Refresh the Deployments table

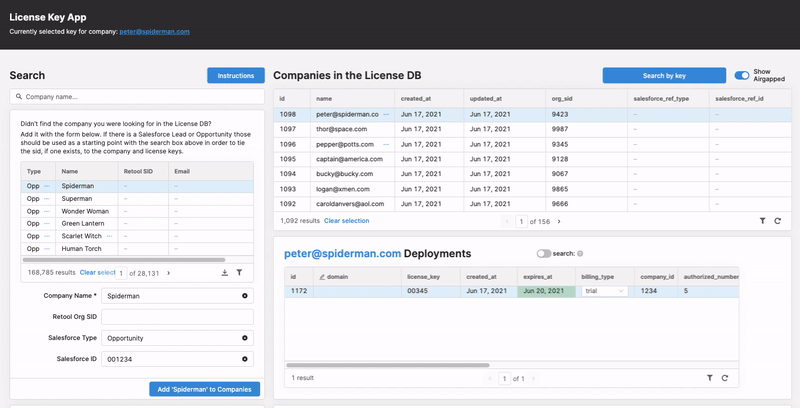724,378
